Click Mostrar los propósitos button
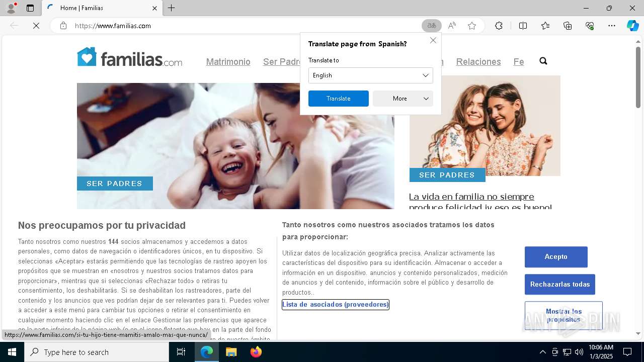Image resolution: width=644 pixels, height=362 pixels. [563, 316]
